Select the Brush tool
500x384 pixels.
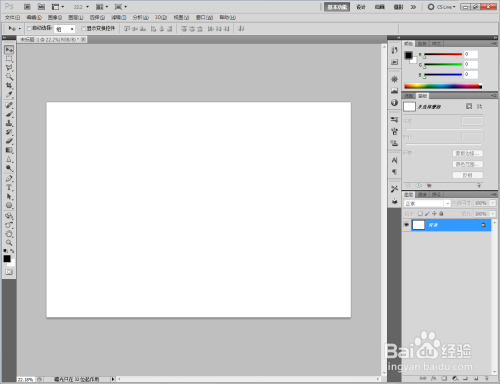pos(9,114)
